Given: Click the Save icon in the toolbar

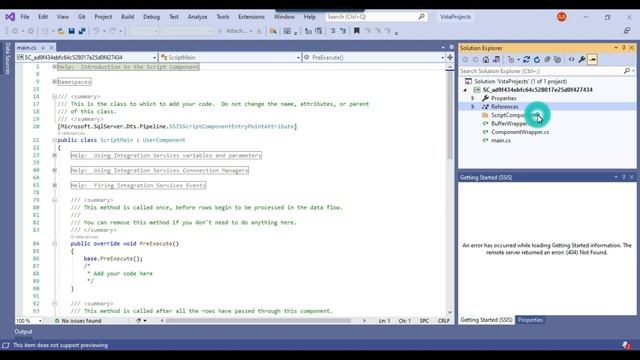Looking at the screenshot, I should pos(71,31).
